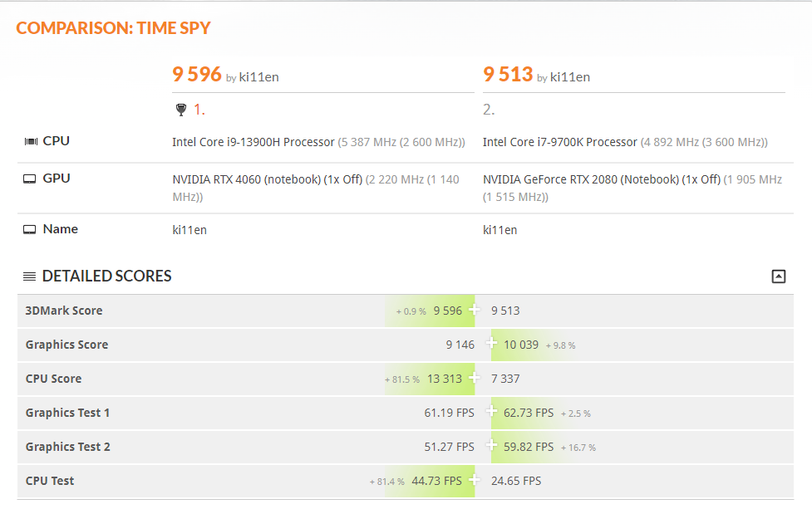Click the Name row monitor icon

(30, 229)
